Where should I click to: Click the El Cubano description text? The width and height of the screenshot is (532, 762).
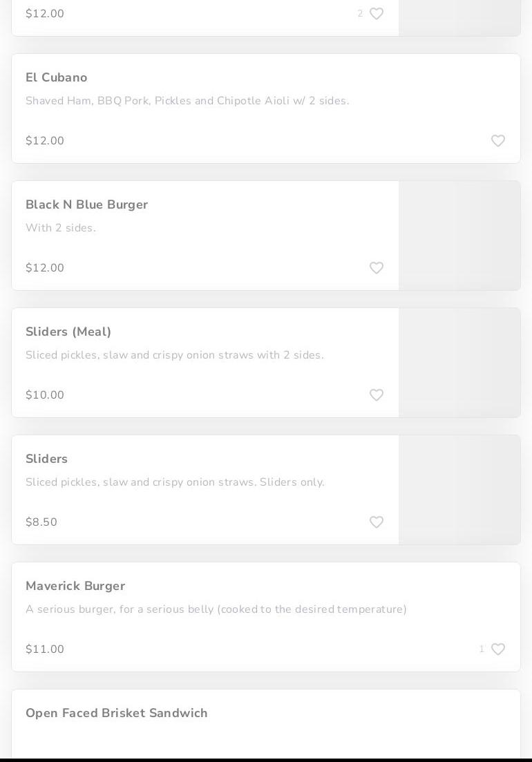(187, 101)
